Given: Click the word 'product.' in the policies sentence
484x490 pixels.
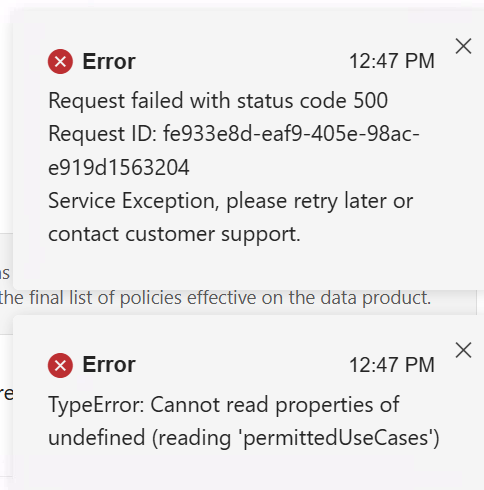Looking at the screenshot, I should point(397,298).
